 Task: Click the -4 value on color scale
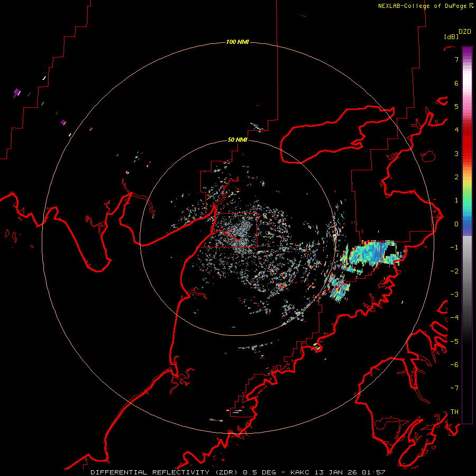click(x=454, y=318)
